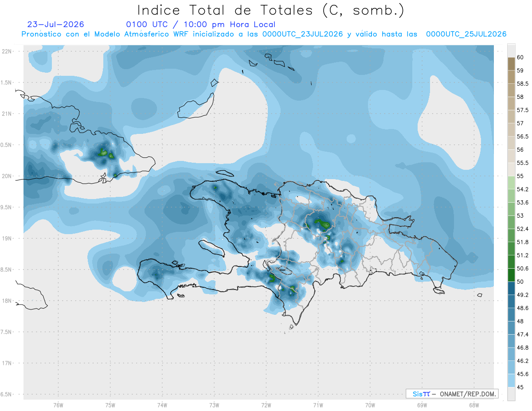This screenshot has width=532, height=411.
Task: Click the '45.6' value on the color scale
Action: click(522, 374)
